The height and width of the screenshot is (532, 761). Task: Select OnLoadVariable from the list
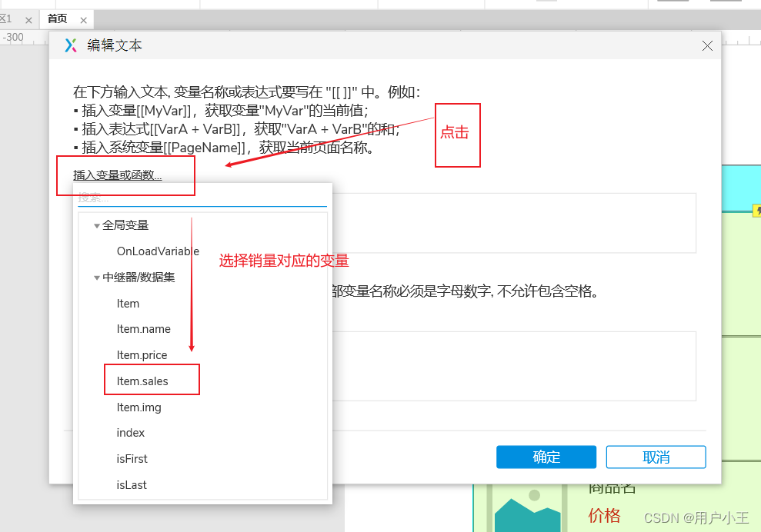(x=158, y=251)
